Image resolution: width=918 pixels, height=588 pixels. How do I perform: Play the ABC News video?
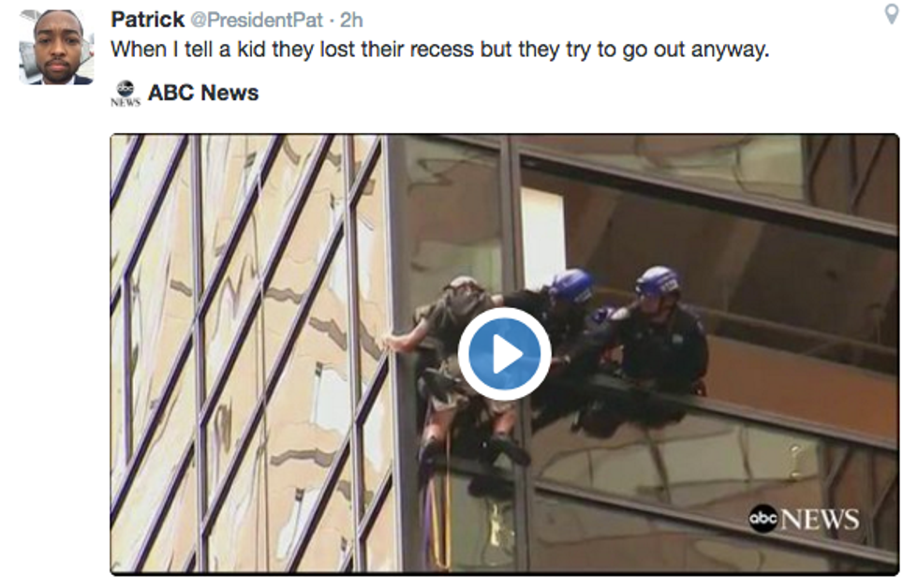(x=504, y=354)
